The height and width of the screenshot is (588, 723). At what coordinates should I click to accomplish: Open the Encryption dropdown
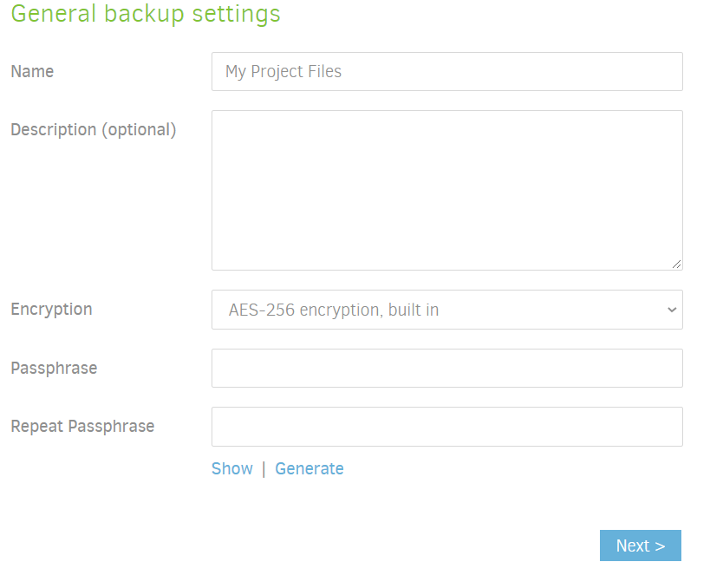click(446, 310)
